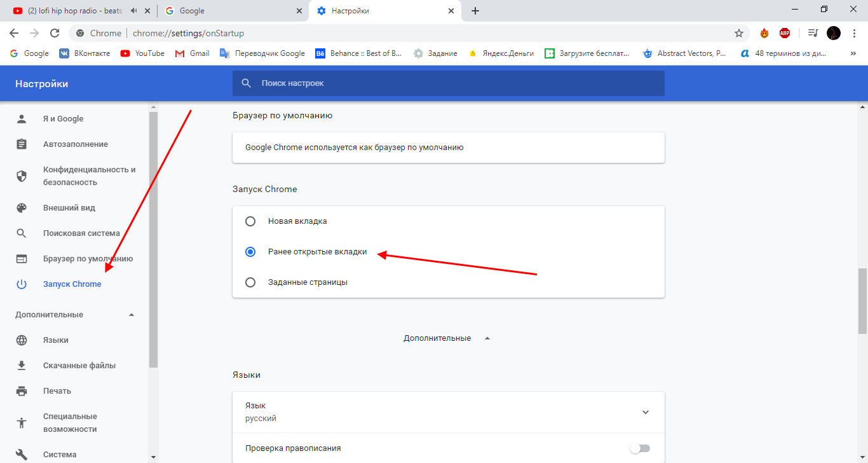Open the ВКонтакте bookmark
Screen dimensions: 868x463
tap(85, 53)
